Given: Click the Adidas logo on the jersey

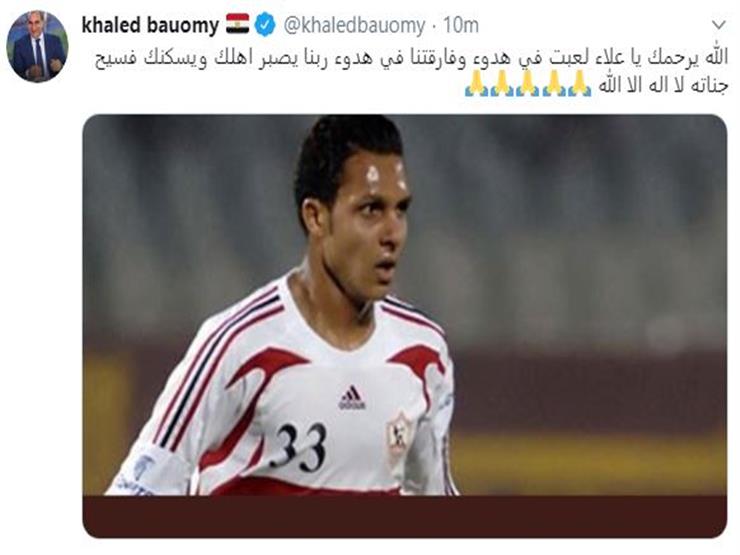Looking at the screenshot, I should (x=352, y=397).
